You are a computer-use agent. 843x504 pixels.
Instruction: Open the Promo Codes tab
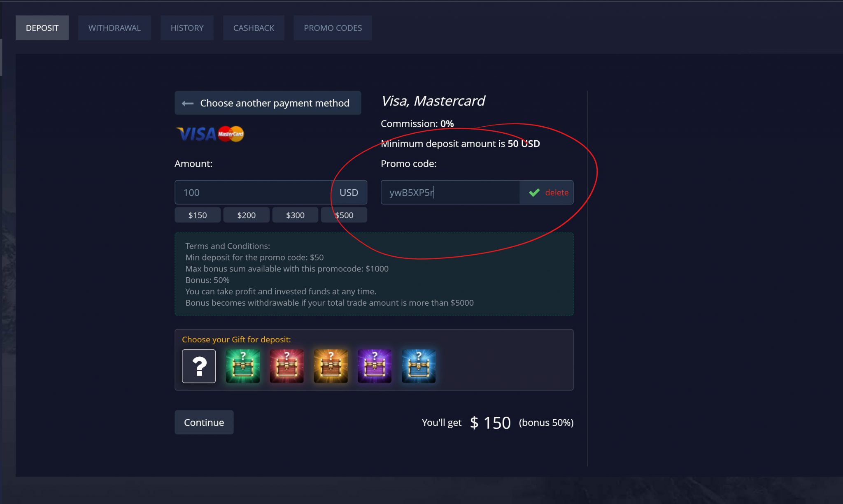[x=333, y=28]
